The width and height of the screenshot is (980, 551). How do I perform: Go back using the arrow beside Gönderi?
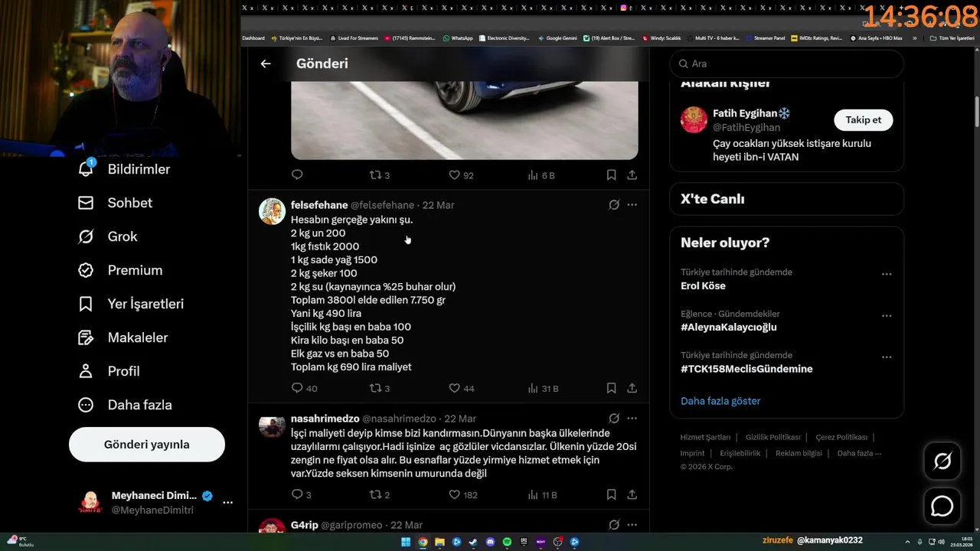tap(265, 64)
